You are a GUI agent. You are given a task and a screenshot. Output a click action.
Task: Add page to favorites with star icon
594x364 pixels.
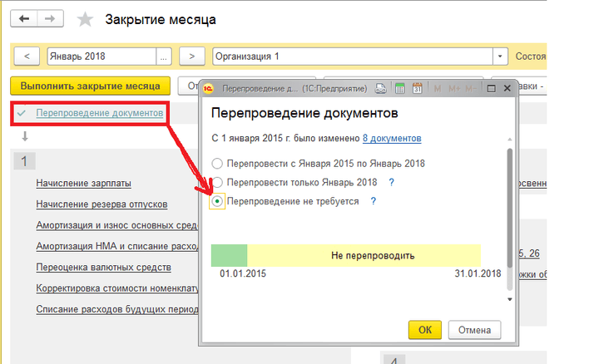click(x=85, y=19)
